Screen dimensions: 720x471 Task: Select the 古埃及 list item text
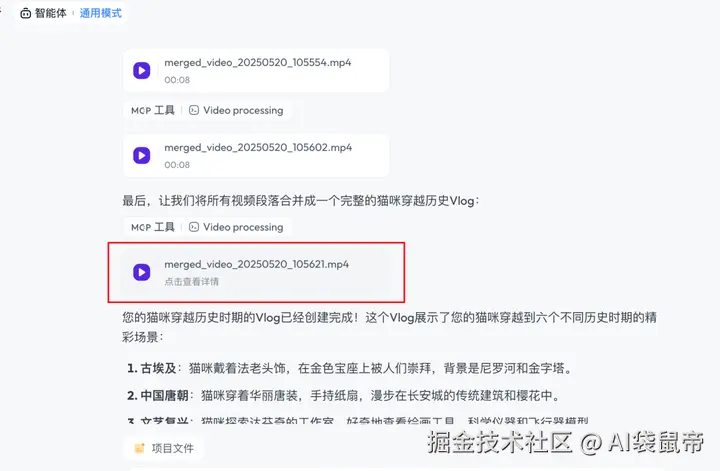pyautogui.click(x=158, y=368)
